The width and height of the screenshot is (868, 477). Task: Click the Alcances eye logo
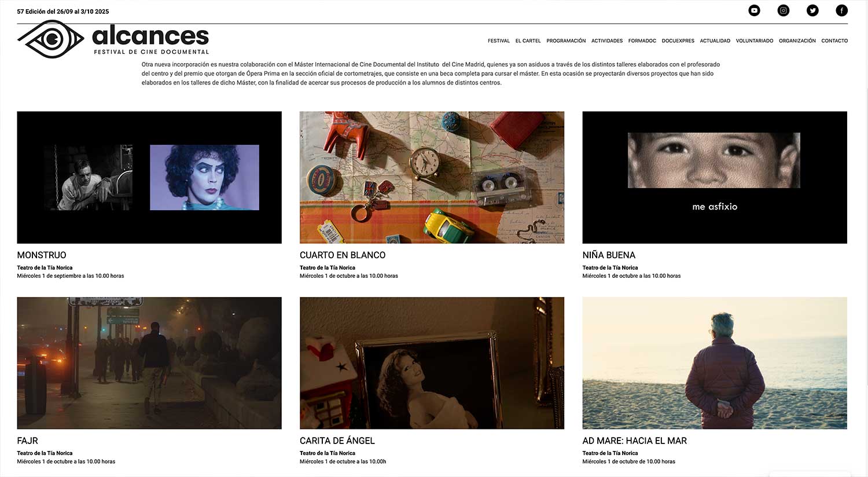click(x=51, y=39)
